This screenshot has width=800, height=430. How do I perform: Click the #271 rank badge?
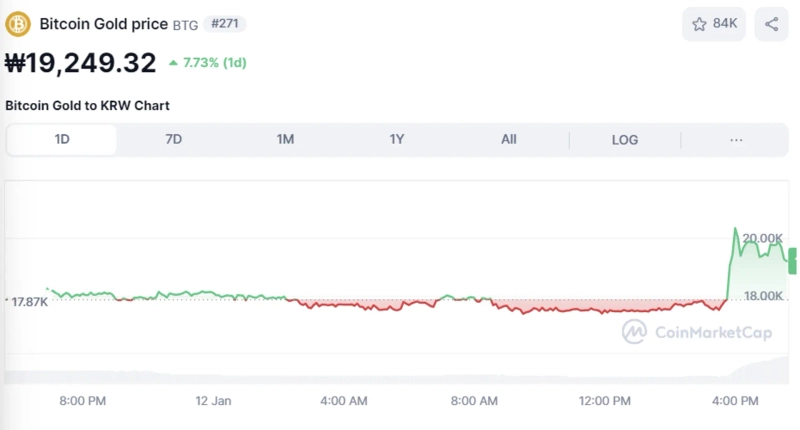224,24
